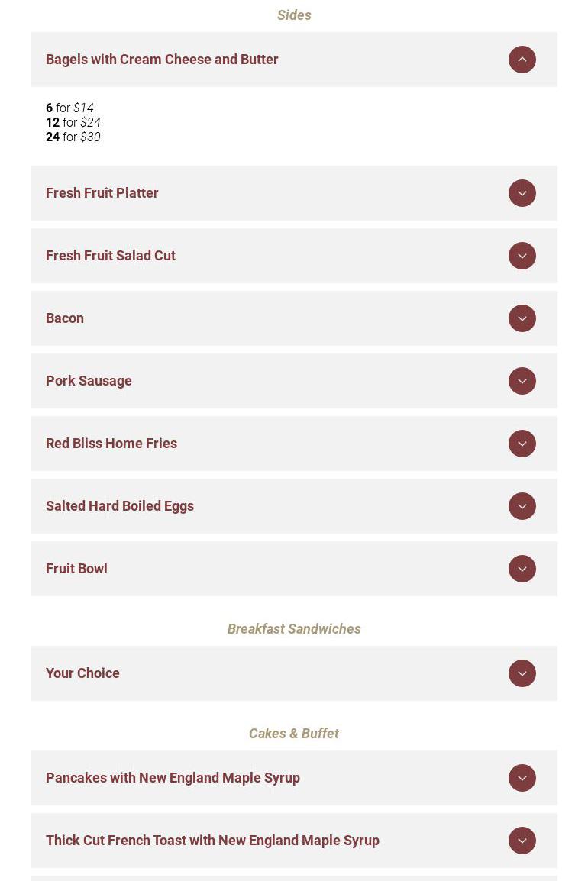The image size is (588, 881).
Task: Click the Bagels with Cream Cheese and Butter title
Action: [162, 60]
